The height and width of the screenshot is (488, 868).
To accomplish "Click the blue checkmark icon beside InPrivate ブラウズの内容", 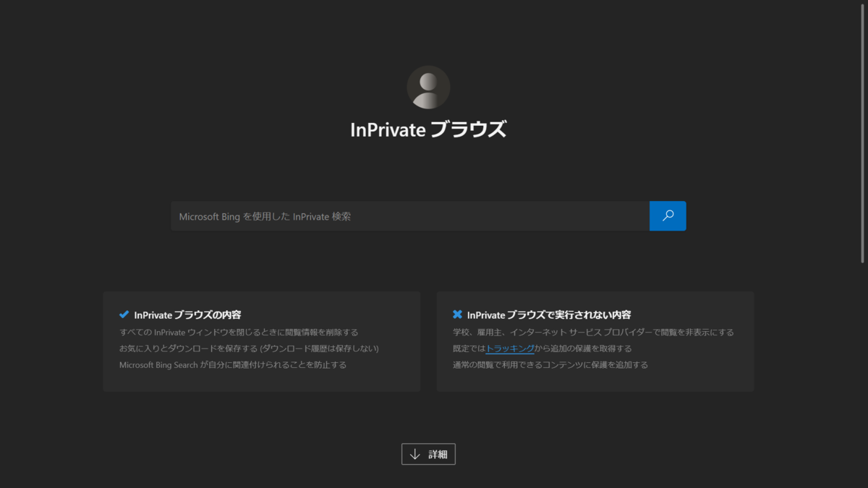I will (123, 314).
